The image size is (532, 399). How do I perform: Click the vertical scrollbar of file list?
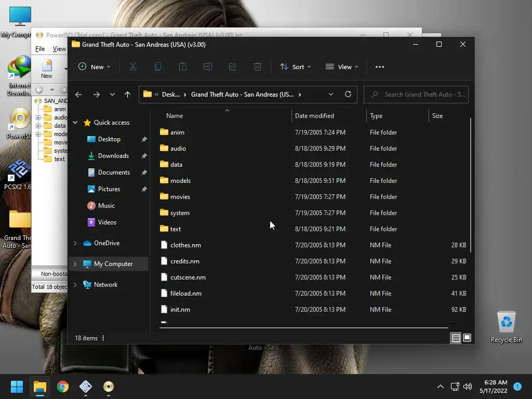pyautogui.click(x=471, y=185)
